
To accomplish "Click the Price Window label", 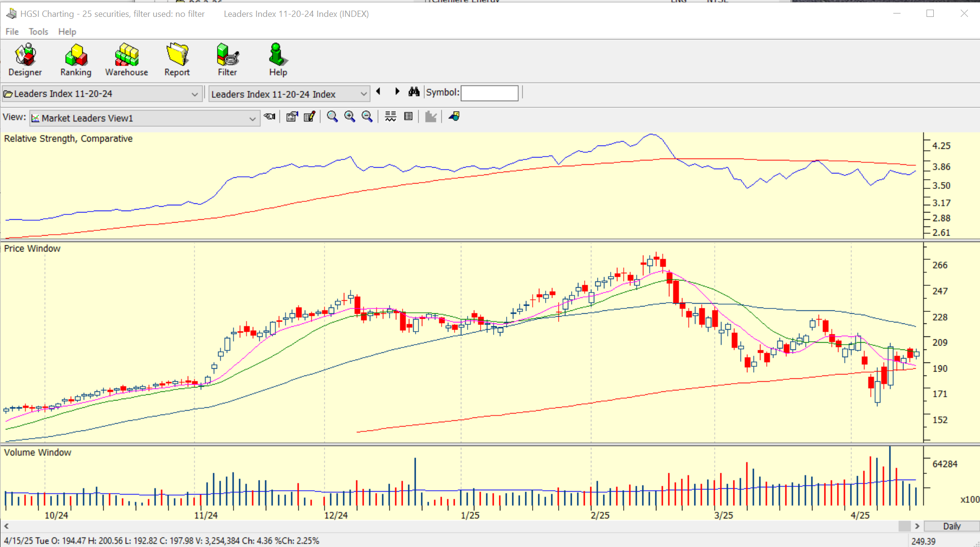I will (x=32, y=249).
